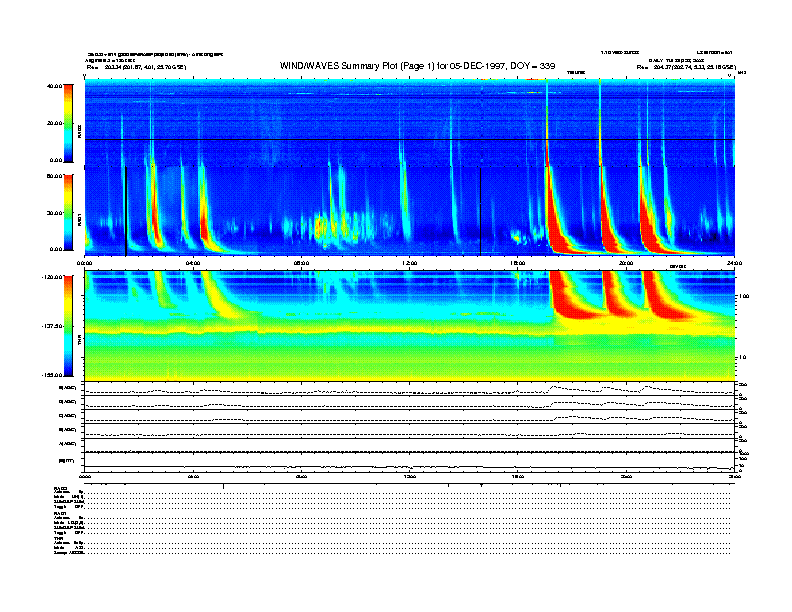Screen dimensions: 792x612
Task: Click the 08:00 tick label below the RAD1 spectrogram
Action: [301, 263]
